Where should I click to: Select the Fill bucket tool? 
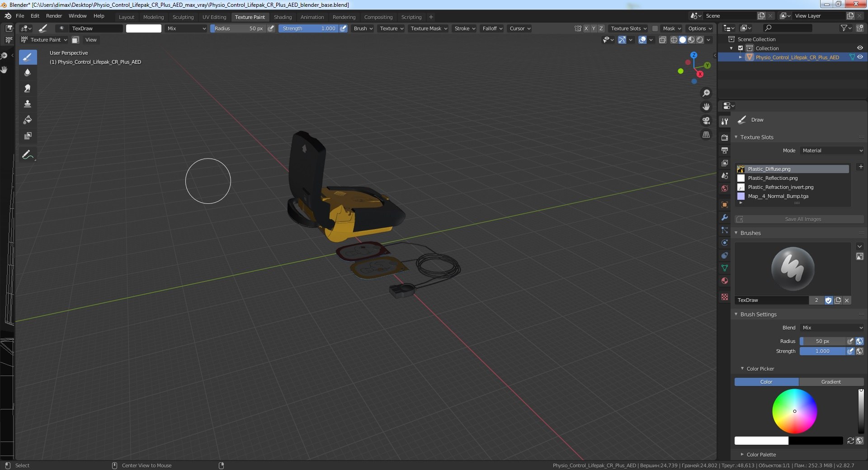tap(28, 120)
